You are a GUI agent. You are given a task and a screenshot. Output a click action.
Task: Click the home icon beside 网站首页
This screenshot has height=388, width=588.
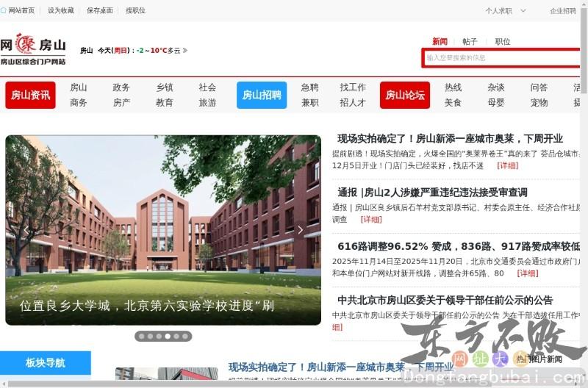click(4, 10)
